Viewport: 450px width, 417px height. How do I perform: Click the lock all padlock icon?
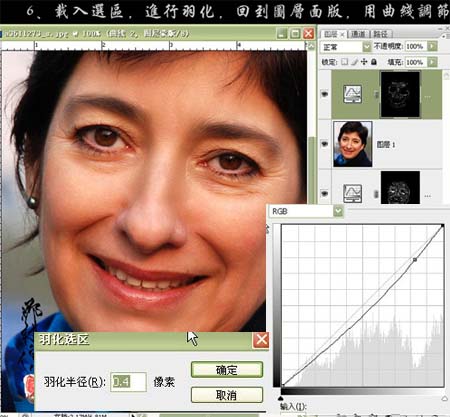coord(374,62)
